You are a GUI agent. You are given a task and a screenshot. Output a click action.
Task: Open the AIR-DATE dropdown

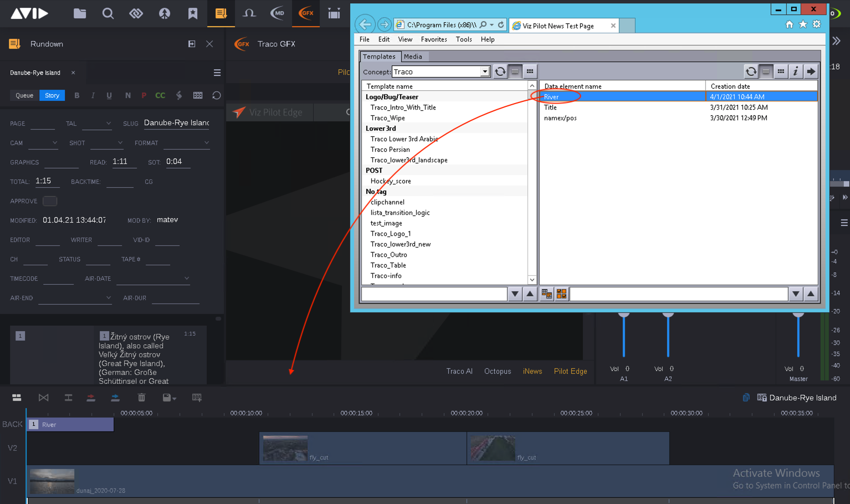153,279
